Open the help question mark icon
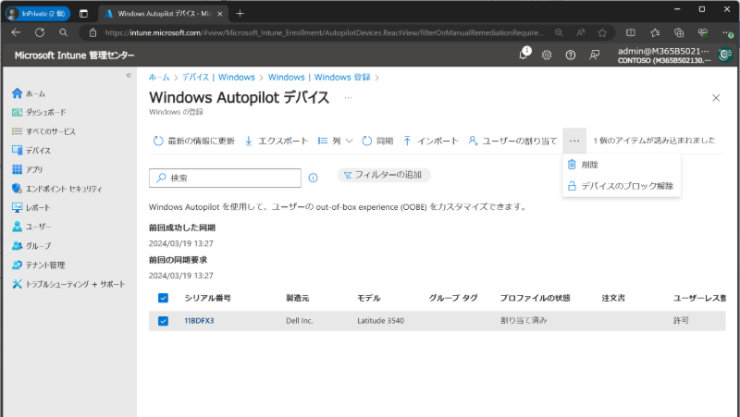740x417 pixels. click(571, 55)
